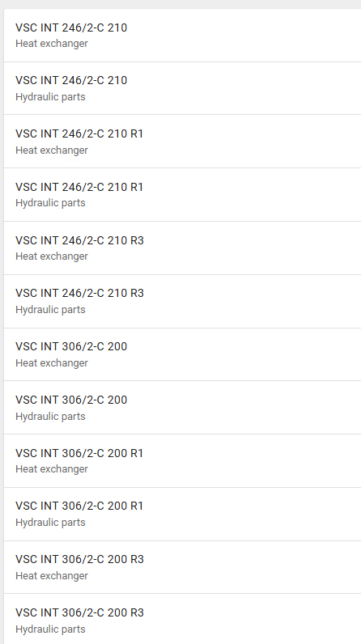Click Heat exchanger subtitle under 306/2-C 200 R3
Image resolution: width=361 pixels, height=644 pixels.
pyautogui.click(x=52, y=576)
